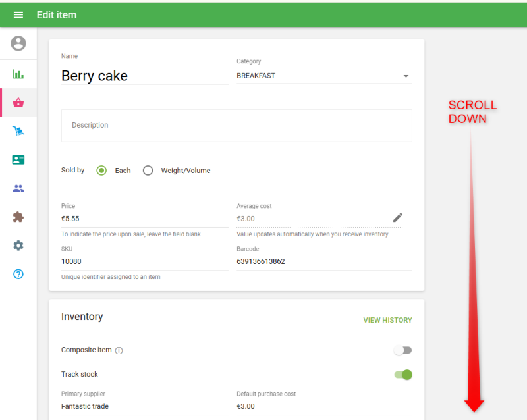527x420 pixels.
Task: Open the Integrations puzzle piece icon
Action: (x=18, y=217)
